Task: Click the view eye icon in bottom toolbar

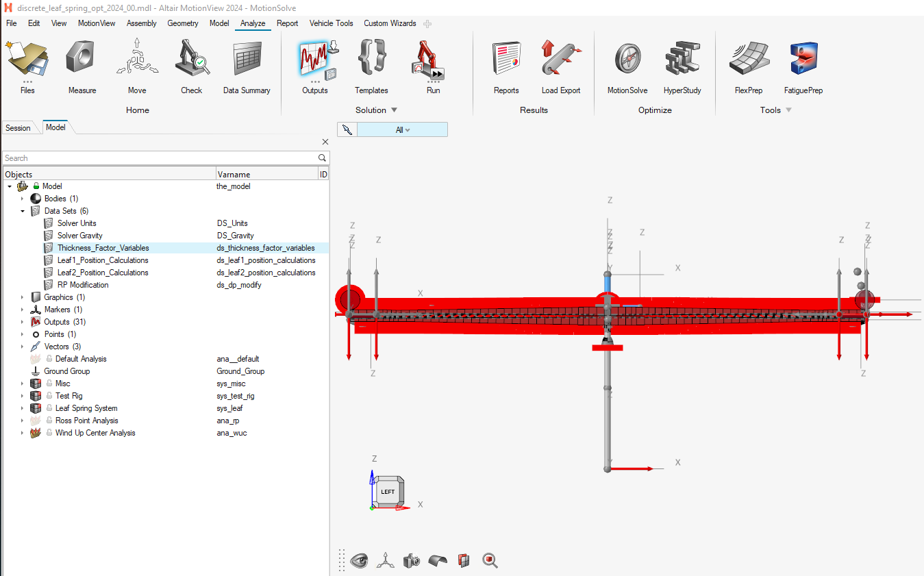Action: (359, 560)
